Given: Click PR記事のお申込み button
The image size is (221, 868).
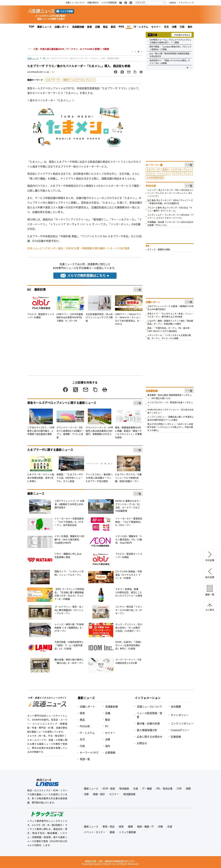Looking at the screenshot, I should coord(182,35).
